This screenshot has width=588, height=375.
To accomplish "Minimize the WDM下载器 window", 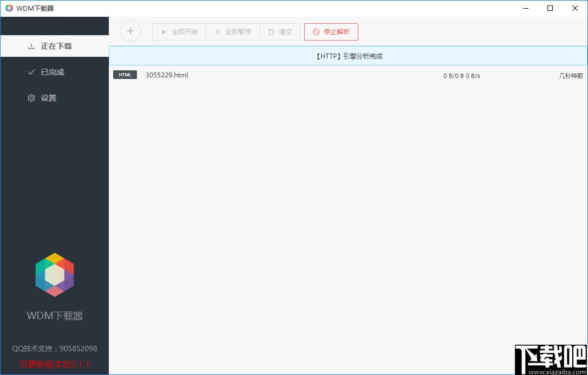I will point(526,8).
